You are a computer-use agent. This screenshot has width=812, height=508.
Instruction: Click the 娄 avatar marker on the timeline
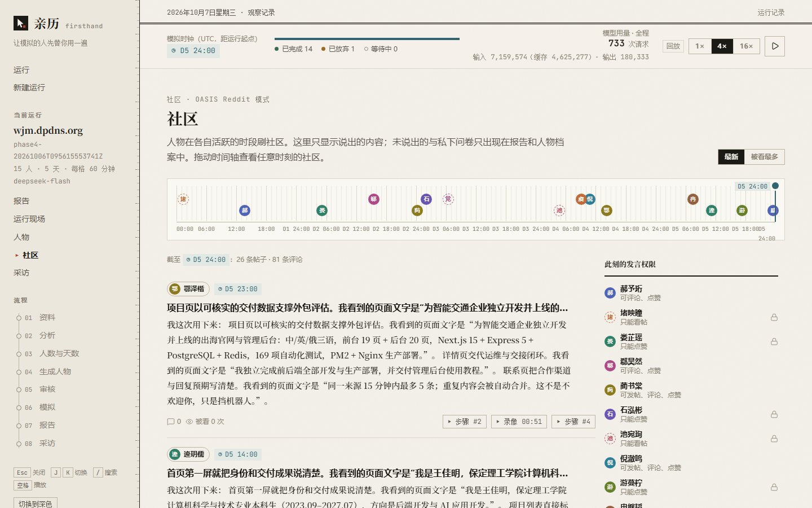pyautogui.click(x=322, y=211)
